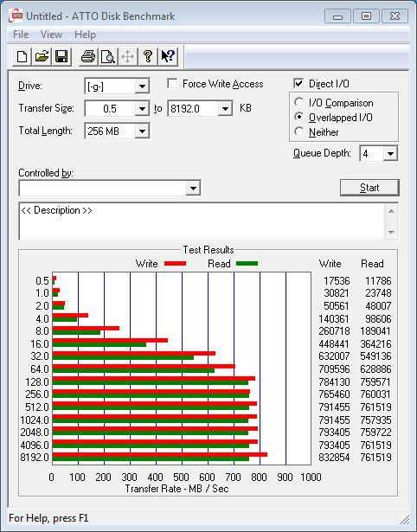Click the status bar 'For Help, press F1'
Image resolution: width=417 pixels, height=532 pixels.
[48, 518]
